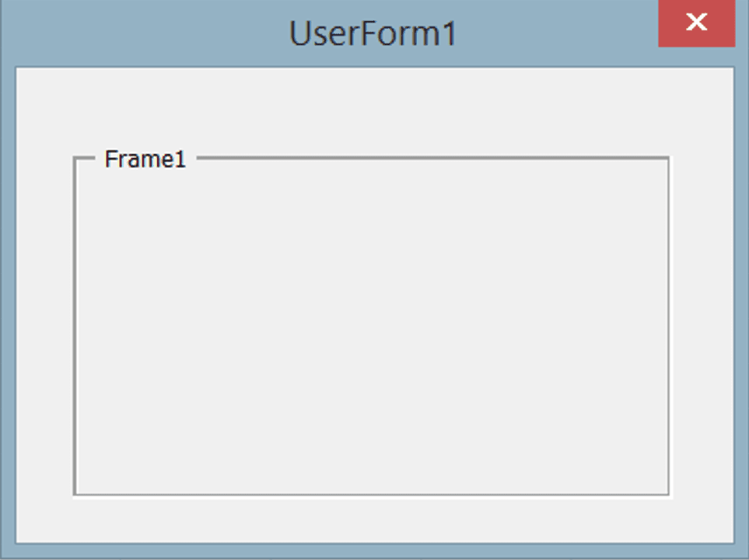
Task: Click form background below Frame1
Action: (375, 520)
